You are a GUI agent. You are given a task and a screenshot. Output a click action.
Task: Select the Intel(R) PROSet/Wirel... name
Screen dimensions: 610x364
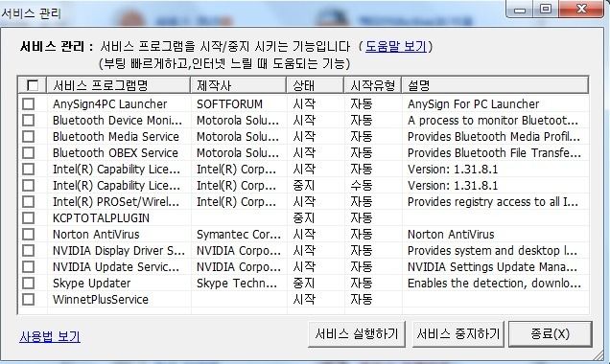tap(116, 202)
